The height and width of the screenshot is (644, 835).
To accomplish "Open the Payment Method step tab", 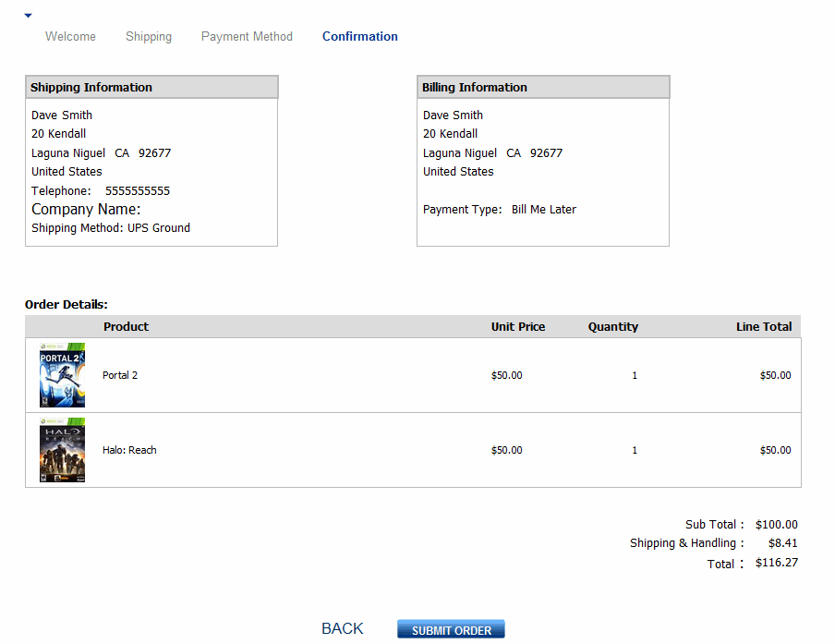I will coord(247,37).
